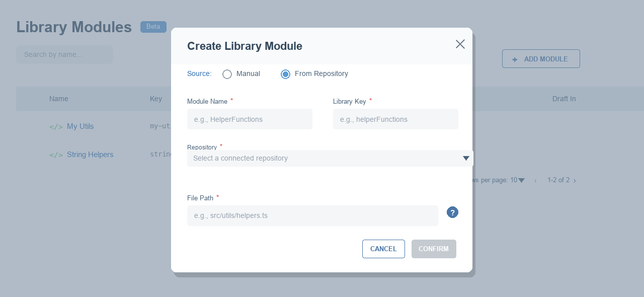Click the File Path input field
This screenshot has height=297, width=644.
pyautogui.click(x=312, y=215)
